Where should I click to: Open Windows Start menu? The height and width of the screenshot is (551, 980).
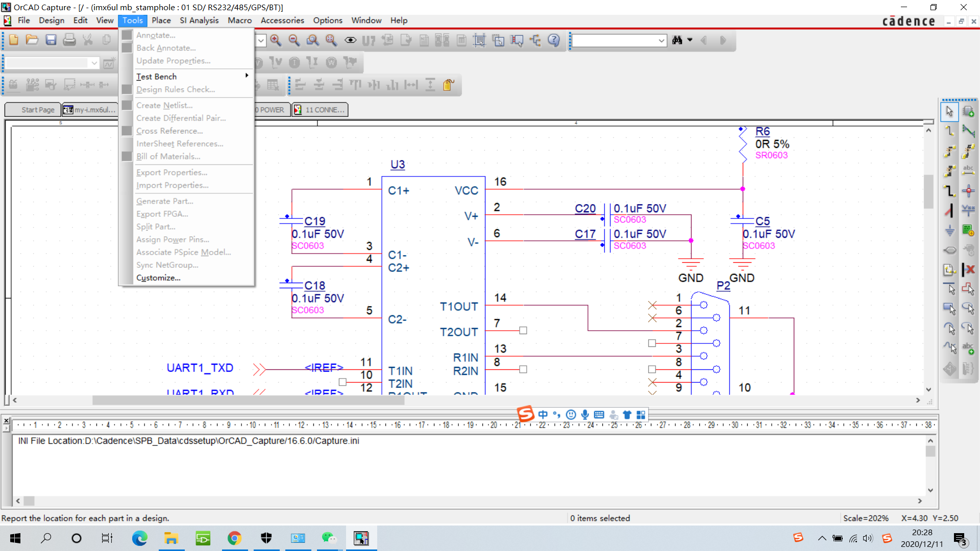click(x=15, y=538)
